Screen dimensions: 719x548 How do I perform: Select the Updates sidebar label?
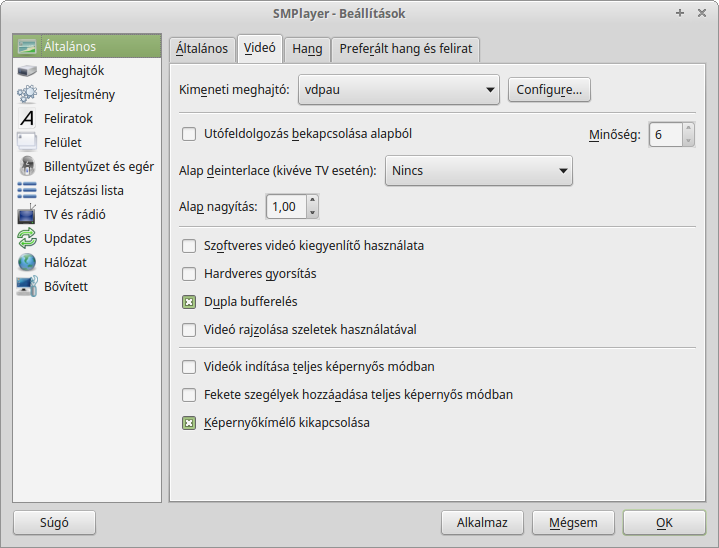[67, 238]
